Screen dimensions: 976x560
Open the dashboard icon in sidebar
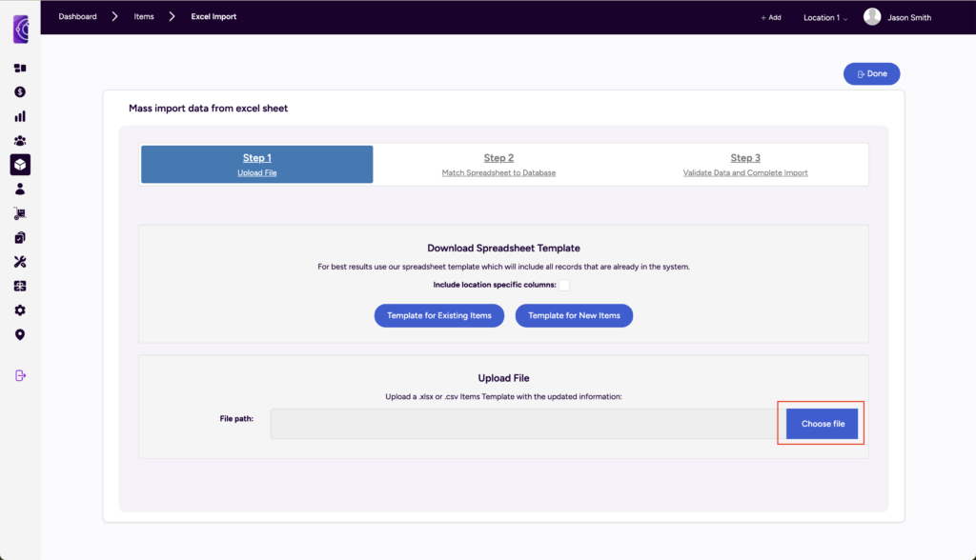[x=20, y=68]
